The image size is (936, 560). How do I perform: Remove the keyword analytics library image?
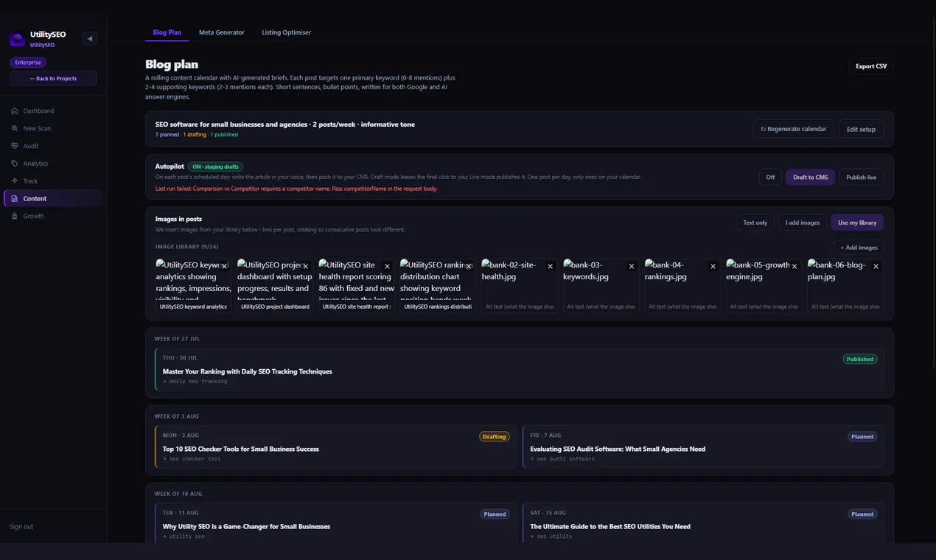click(x=224, y=266)
